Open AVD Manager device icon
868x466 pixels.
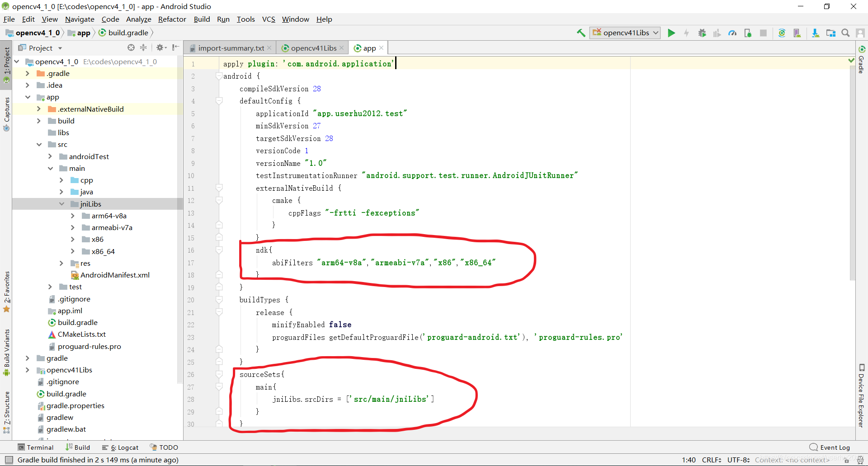797,33
